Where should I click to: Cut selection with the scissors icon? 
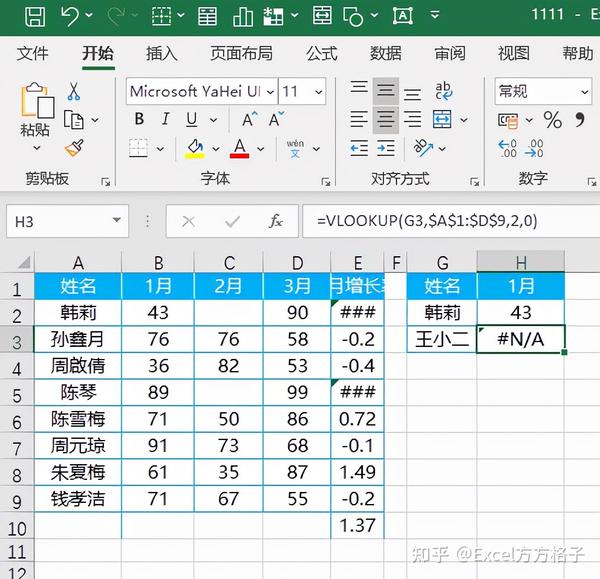(73, 91)
